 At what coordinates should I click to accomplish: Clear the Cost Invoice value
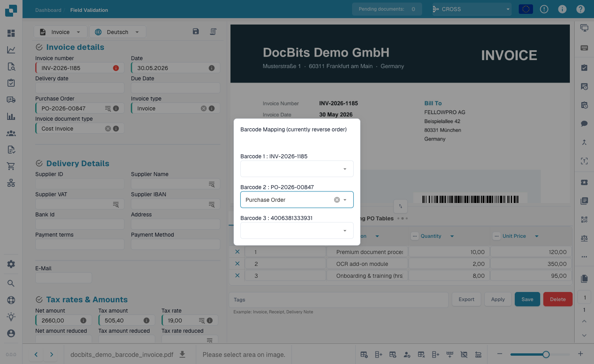click(108, 129)
